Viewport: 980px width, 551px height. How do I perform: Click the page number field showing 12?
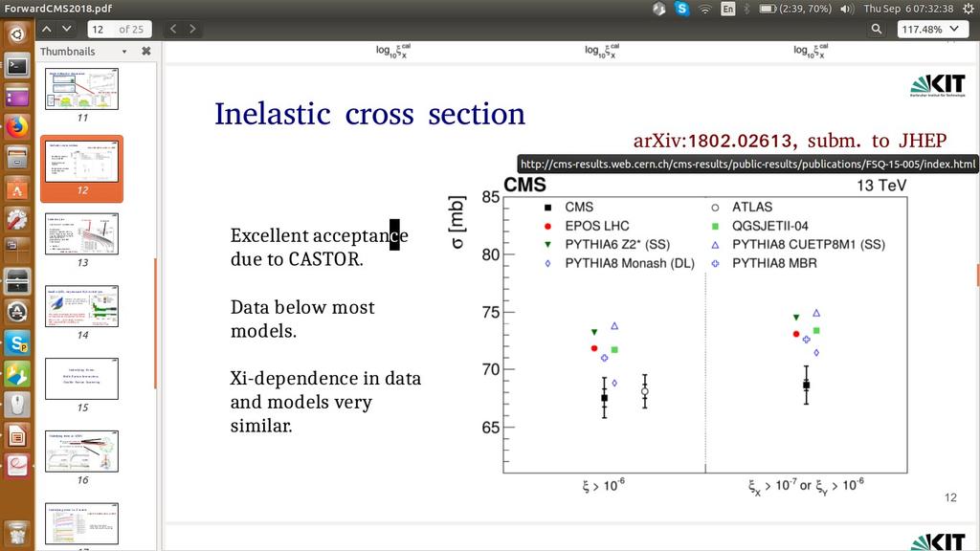pos(119,29)
